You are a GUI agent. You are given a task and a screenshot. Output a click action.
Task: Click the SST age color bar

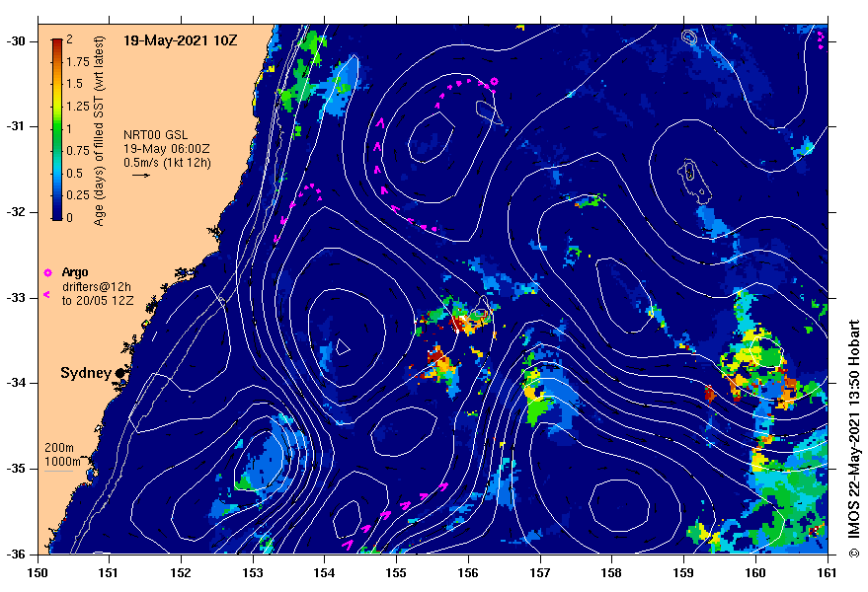pos(57,129)
